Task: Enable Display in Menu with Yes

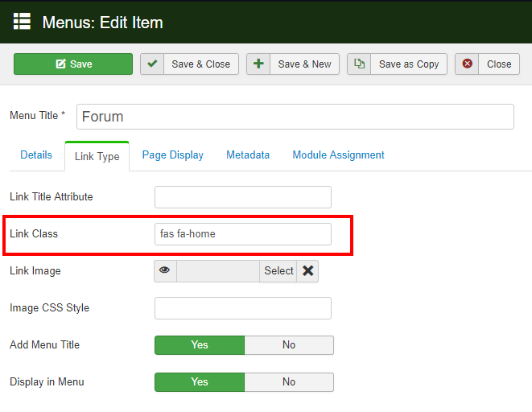Action: 200,382
